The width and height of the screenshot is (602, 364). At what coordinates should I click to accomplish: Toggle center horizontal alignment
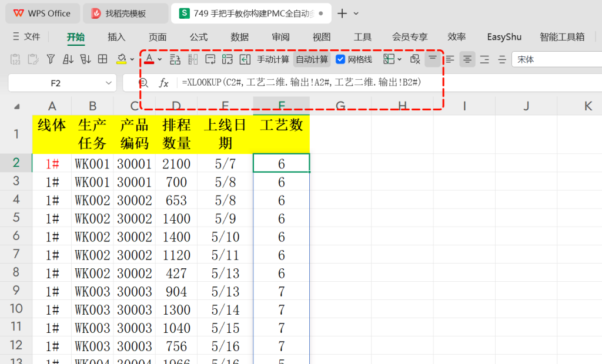tap(467, 59)
